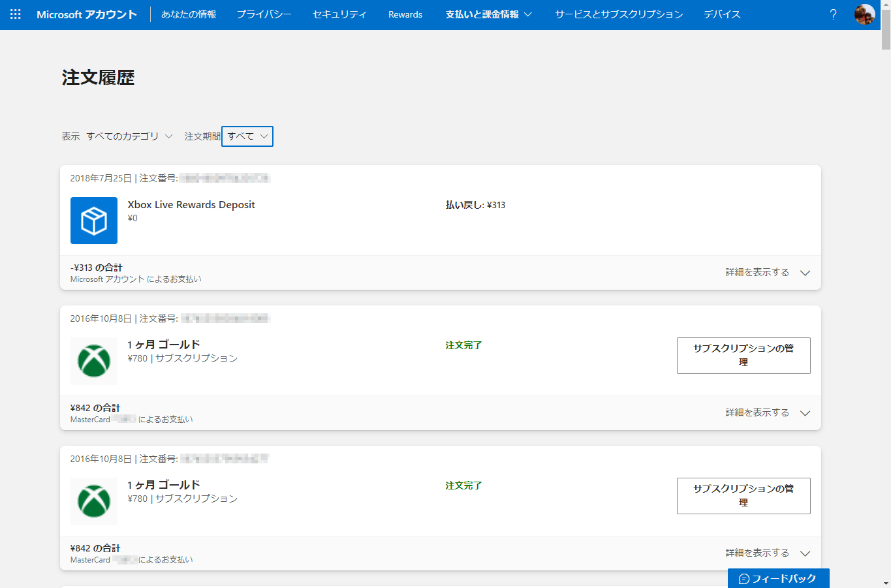Expand the 支払いと課金情報 menu
This screenshot has width=891, height=588.
489,14
